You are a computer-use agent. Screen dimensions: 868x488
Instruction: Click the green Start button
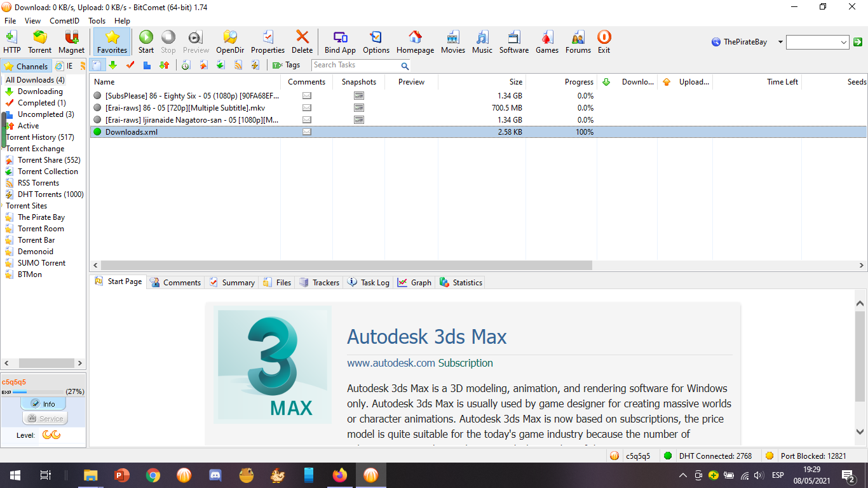point(146,42)
